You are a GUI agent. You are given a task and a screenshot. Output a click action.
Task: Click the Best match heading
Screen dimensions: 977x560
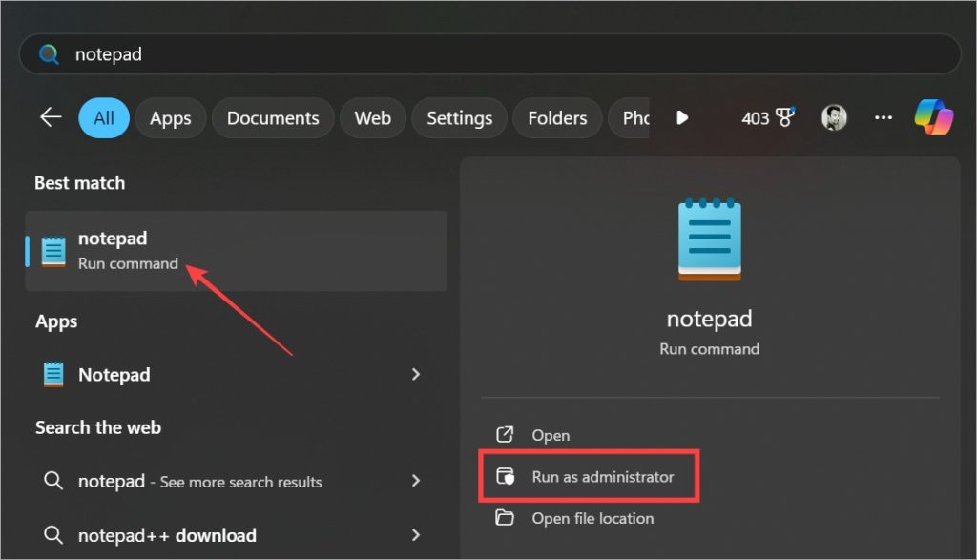point(80,183)
